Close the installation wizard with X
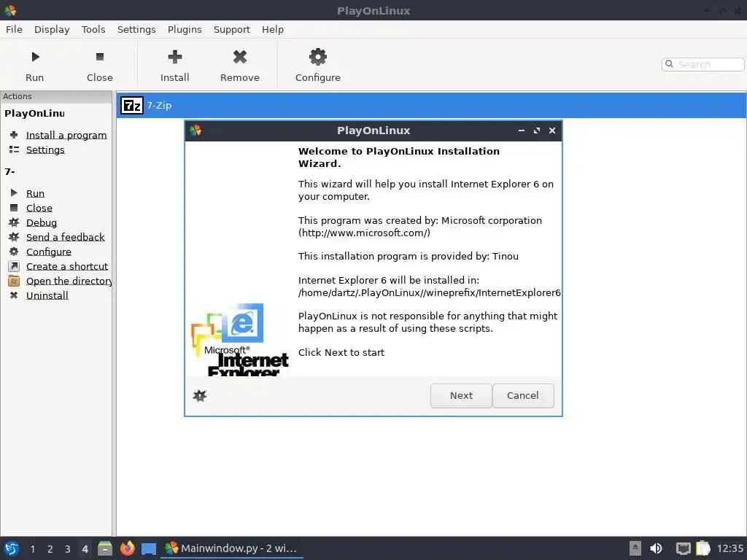 [x=552, y=131]
